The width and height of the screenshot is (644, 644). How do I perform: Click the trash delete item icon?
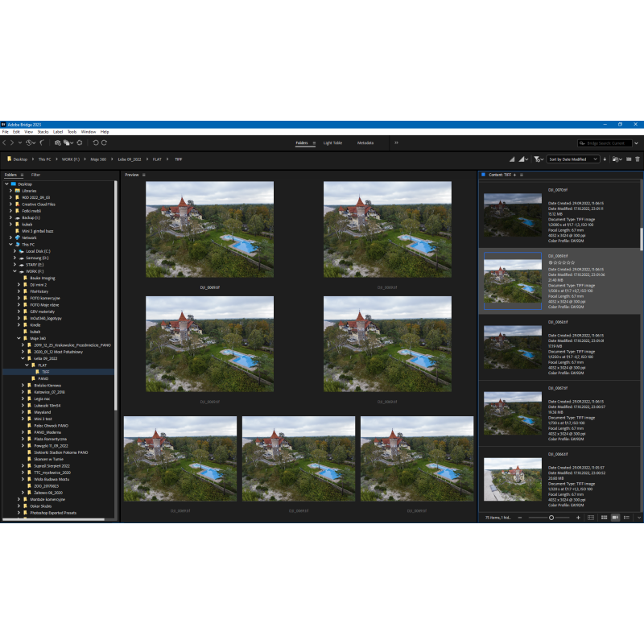point(638,159)
